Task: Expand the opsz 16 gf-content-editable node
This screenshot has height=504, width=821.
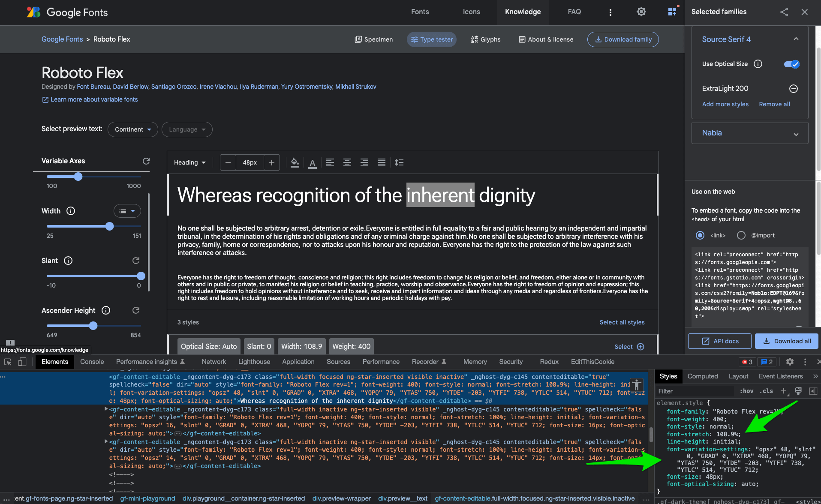Action: point(106,409)
